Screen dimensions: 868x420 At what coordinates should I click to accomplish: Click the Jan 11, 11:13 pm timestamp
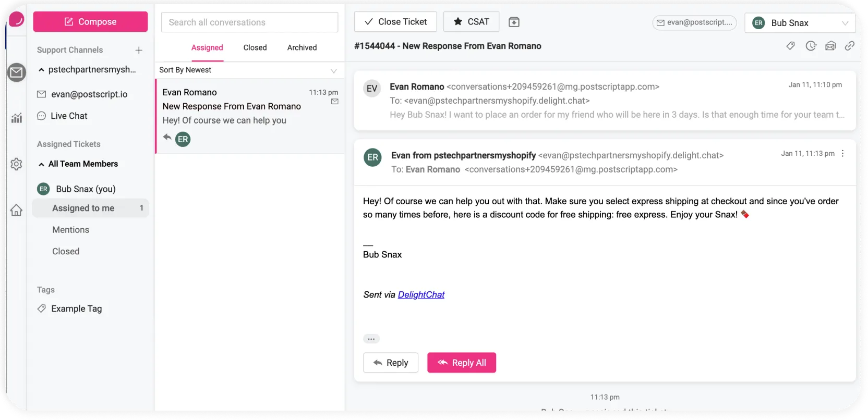point(807,154)
